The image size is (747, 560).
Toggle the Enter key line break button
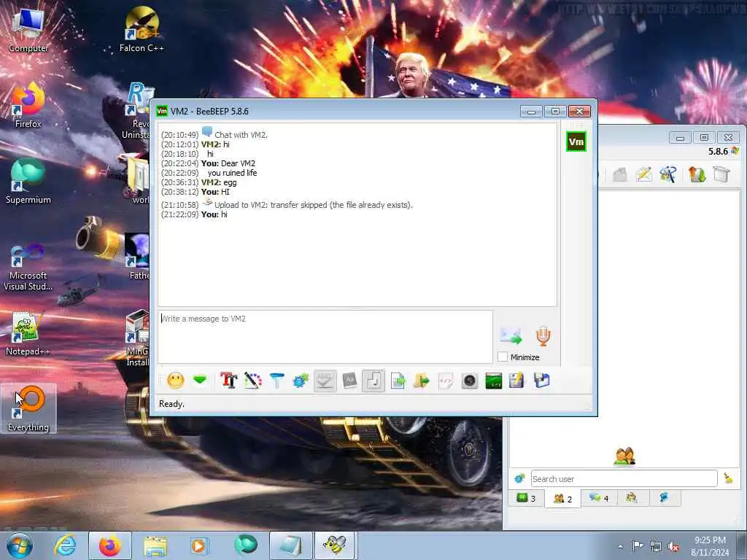pos(373,381)
